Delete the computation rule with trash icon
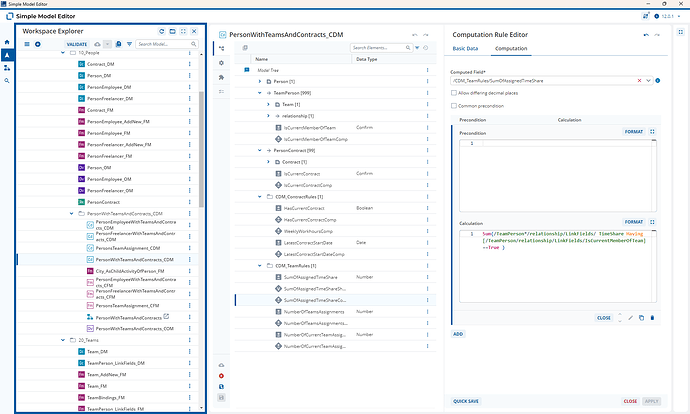Image resolution: width=690 pixels, height=414 pixels. (x=652, y=318)
